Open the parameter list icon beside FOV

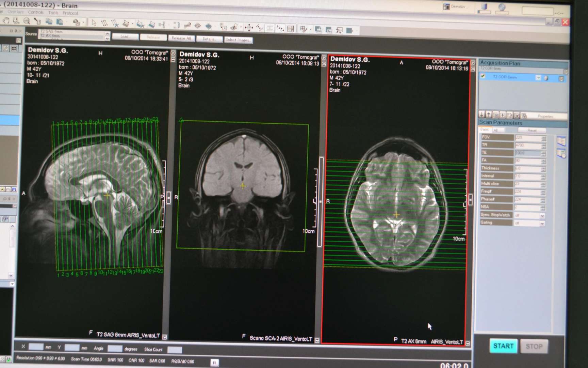(561, 141)
